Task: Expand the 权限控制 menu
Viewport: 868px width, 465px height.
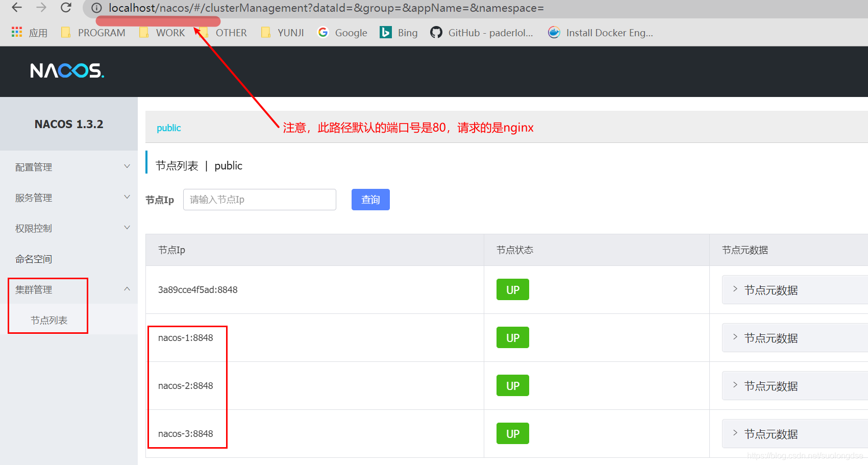Action: click(69, 228)
